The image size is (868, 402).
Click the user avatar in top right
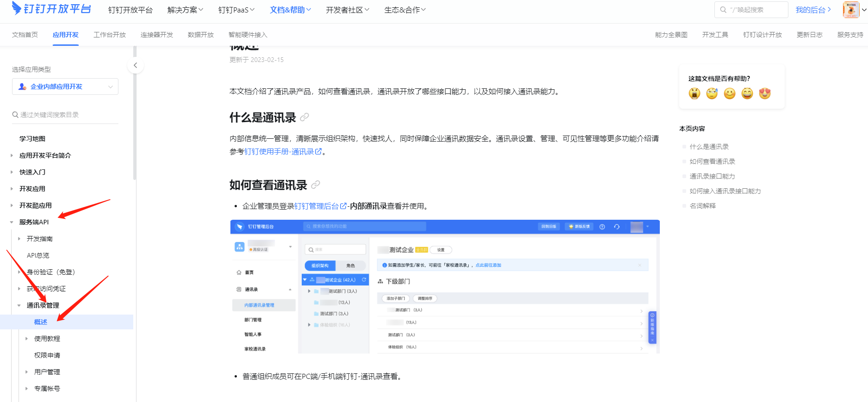click(x=851, y=10)
